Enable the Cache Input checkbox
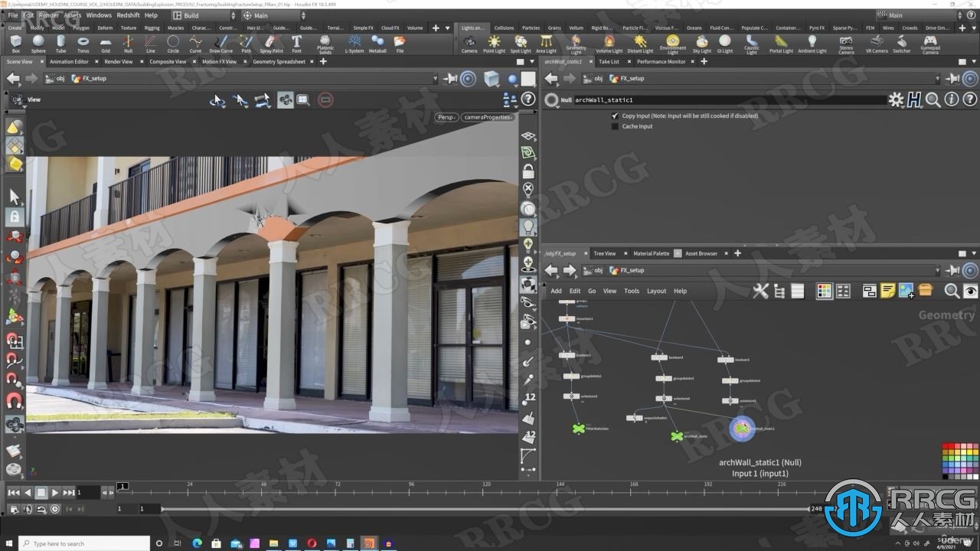 (x=615, y=126)
